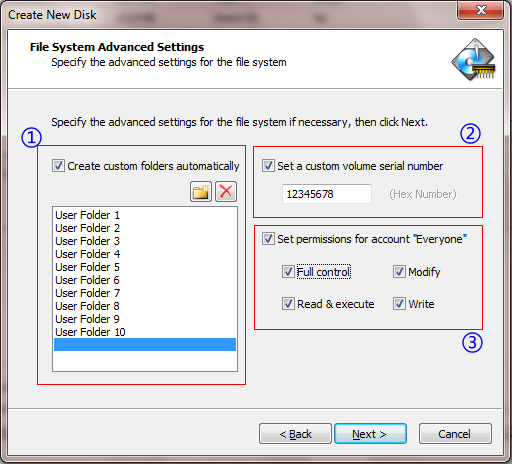This screenshot has height=464, width=512.
Task: Select the highlighted blank folder entry
Action: tap(145, 345)
